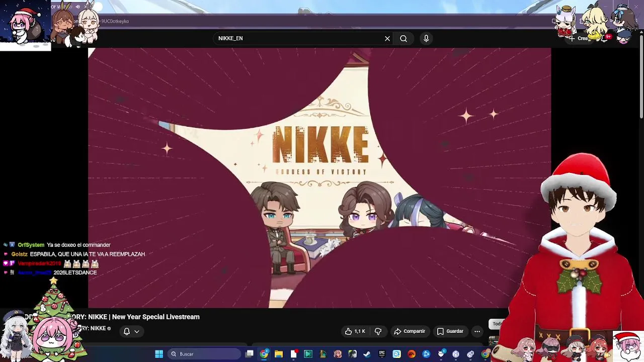Open the three-dot more actions menu
644x362 pixels.
(x=477, y=331)
